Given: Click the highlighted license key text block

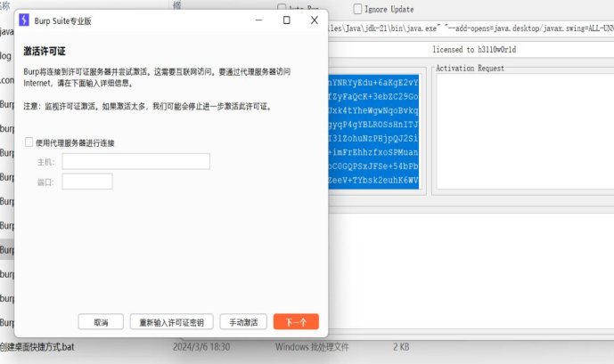Looking at the screenshot, I should (373, 132).
